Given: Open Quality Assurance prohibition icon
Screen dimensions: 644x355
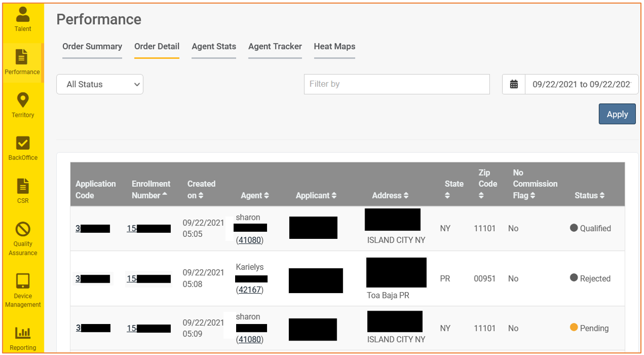Looking at the screenshot, I should click(23, 229).
